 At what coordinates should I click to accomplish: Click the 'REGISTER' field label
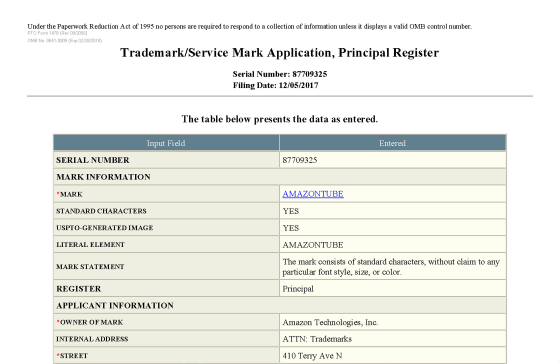(x=79, y=289)
